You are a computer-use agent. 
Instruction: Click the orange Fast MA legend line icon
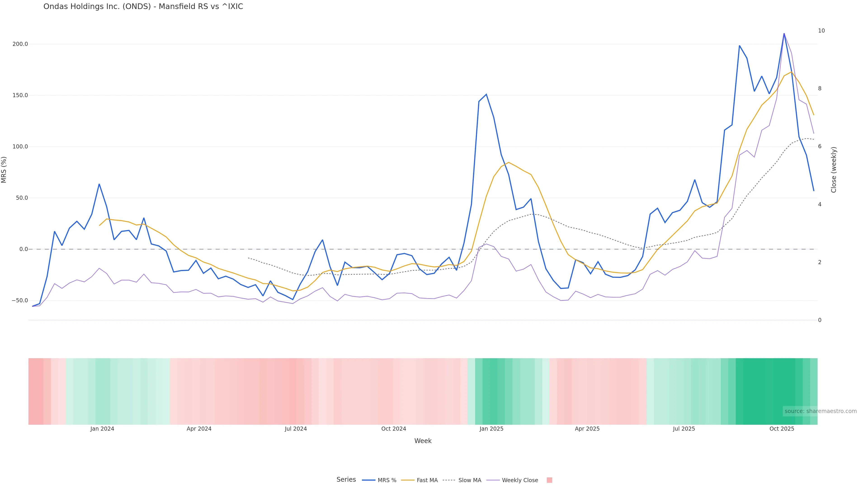click(408, 480)
